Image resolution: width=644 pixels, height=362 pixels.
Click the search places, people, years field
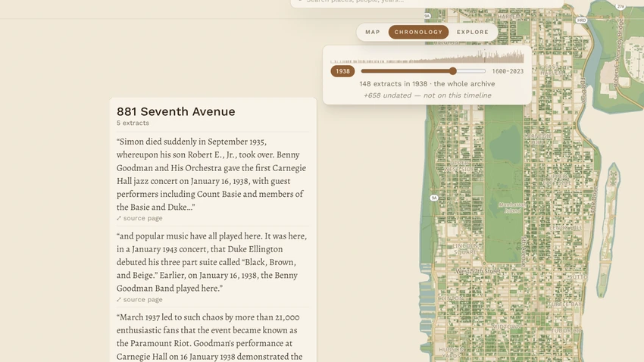[x=427, y=2]
